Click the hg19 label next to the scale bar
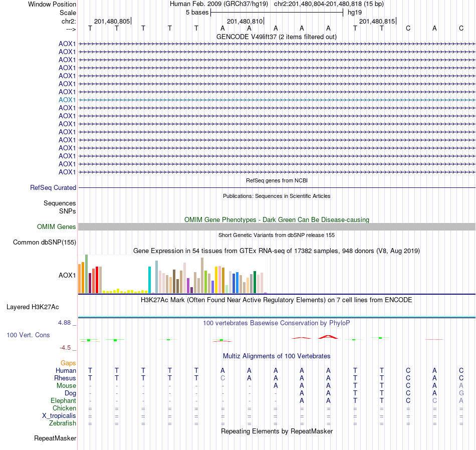 click(x=355, y=13)
